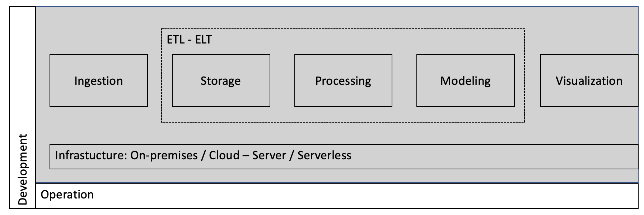Click the vertical Development label
This screenshot has height=215, width=644.
tap(23, 169)
